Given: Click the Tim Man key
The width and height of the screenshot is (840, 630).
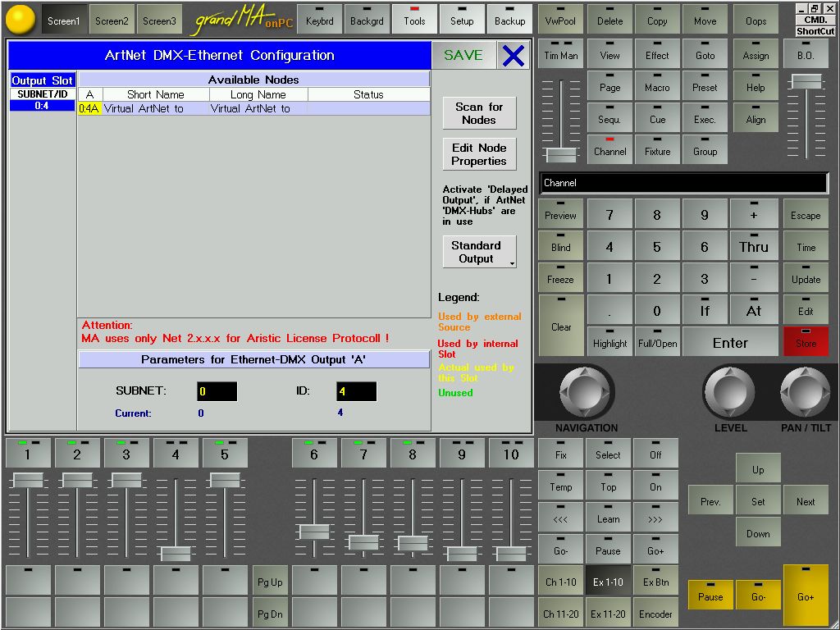Looking at the screenshot, I should (560, 53).
